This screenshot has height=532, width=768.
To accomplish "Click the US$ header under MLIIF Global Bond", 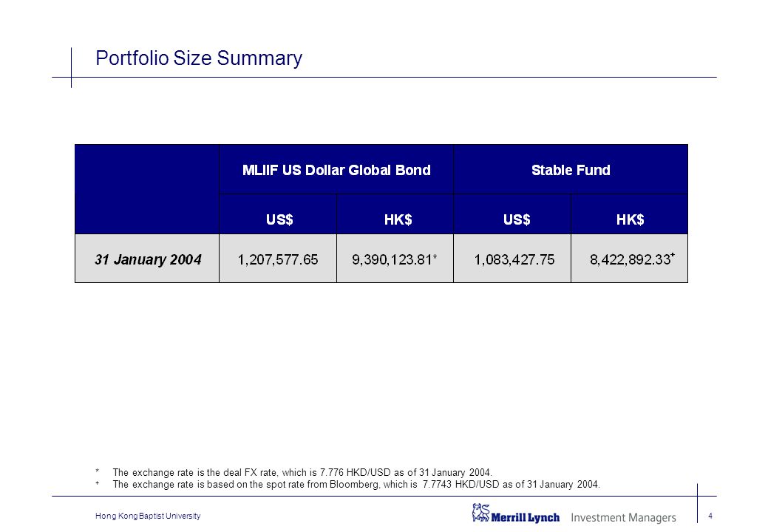I will pyautogui.click(x=279, y=219).
